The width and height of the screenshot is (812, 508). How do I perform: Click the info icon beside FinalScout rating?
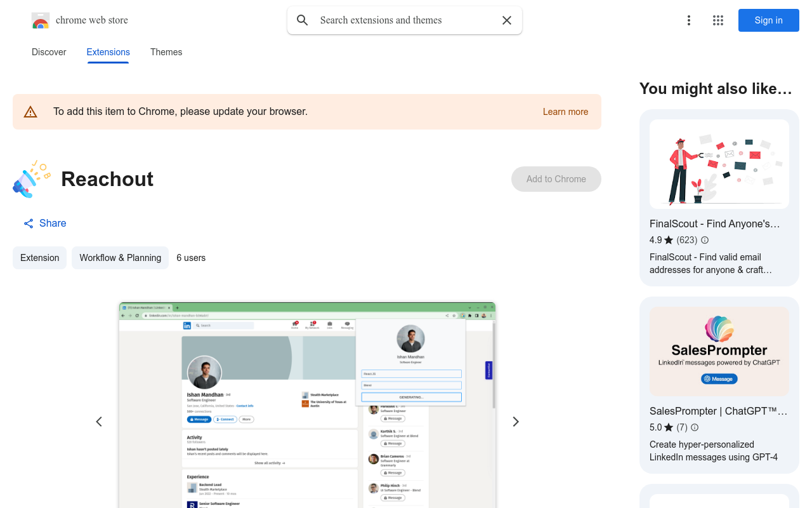(705, 240)
